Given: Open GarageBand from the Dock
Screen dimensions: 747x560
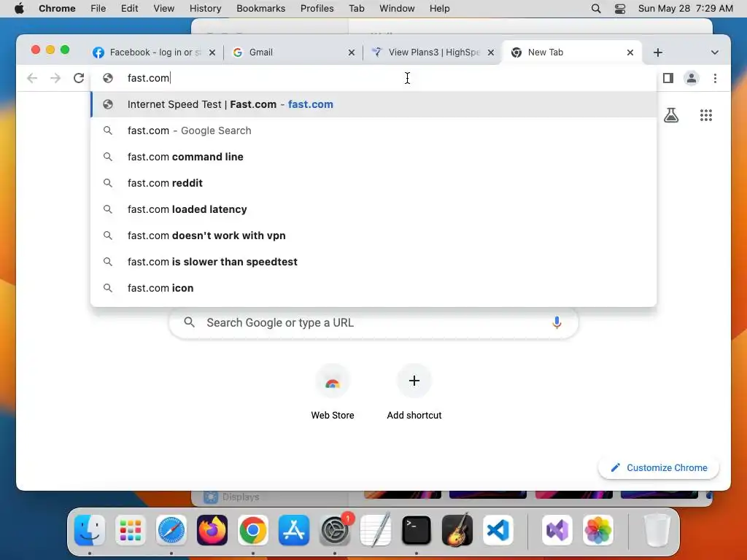Looking at the screenshot, I should [x=457, y=530].
